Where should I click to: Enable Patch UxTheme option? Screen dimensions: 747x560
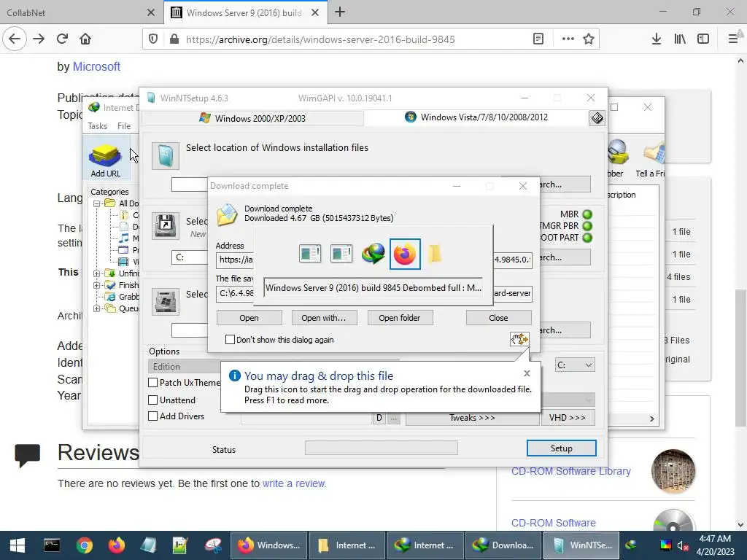(x=153, y=382)
